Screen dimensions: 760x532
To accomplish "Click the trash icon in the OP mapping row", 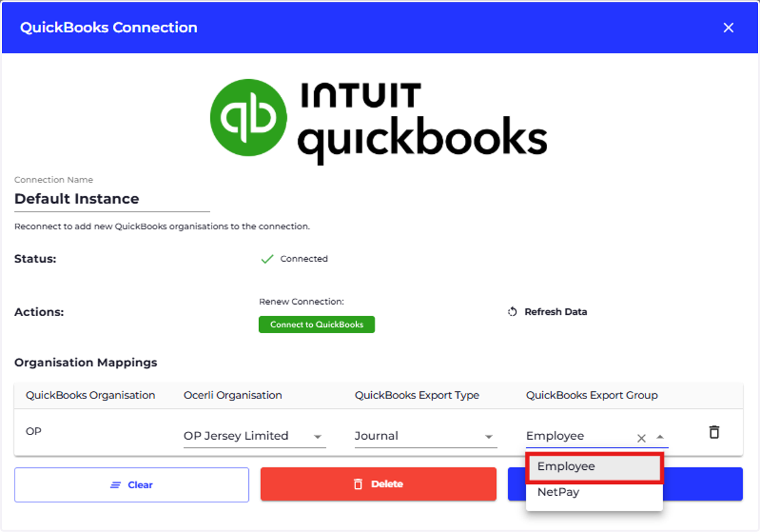I will click(714, 432).
